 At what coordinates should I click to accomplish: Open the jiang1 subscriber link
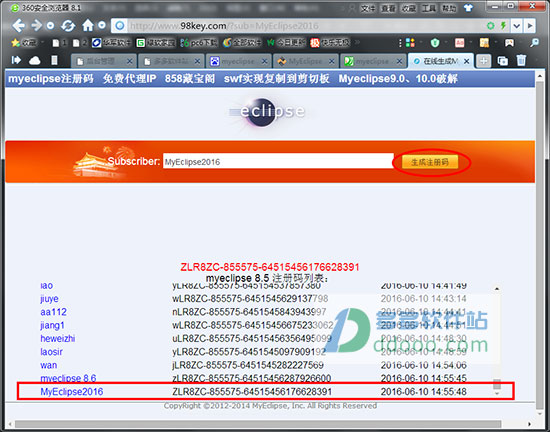pyautogui.click(x=52, y=325)
